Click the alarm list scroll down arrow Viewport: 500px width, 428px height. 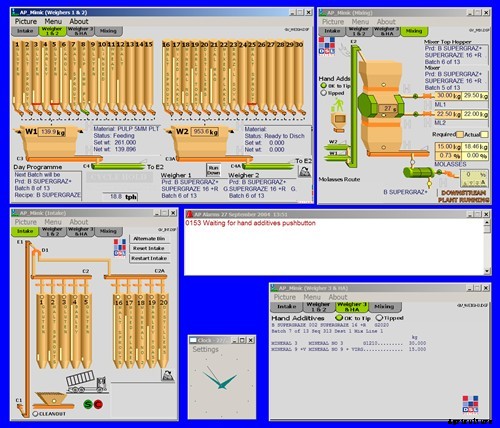click(487, 271)
